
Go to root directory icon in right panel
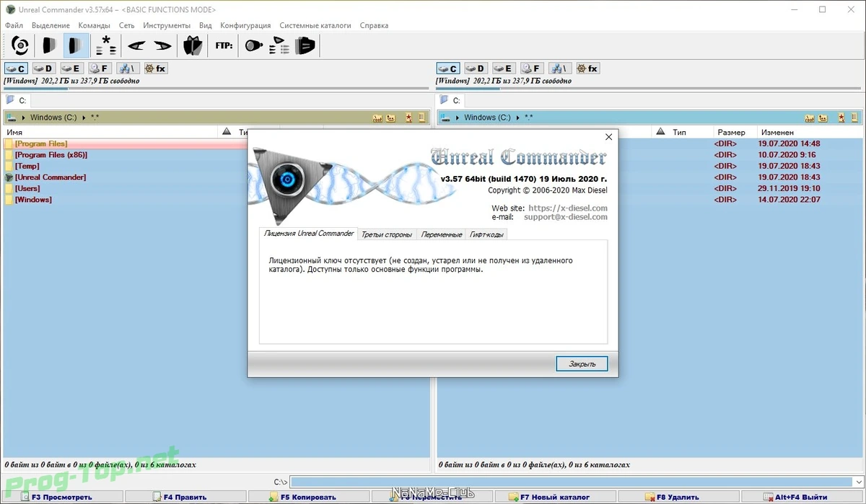pyautogui.click(x=810, y=118)
